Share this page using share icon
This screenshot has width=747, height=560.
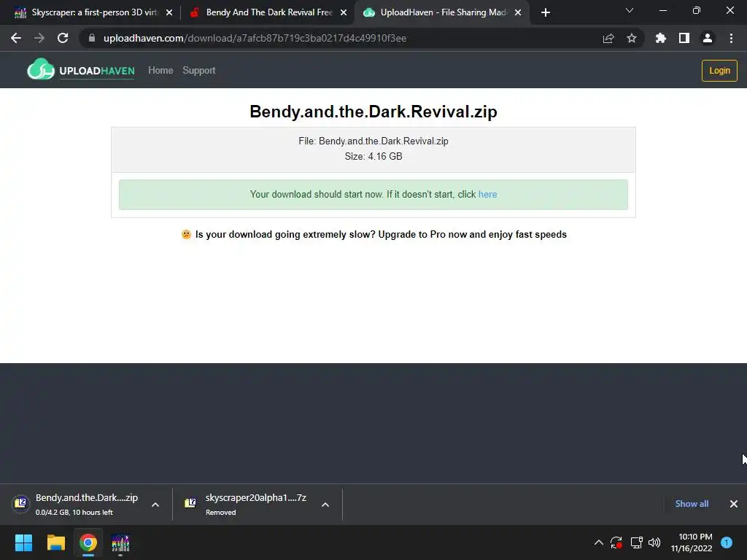pos(608,38)
